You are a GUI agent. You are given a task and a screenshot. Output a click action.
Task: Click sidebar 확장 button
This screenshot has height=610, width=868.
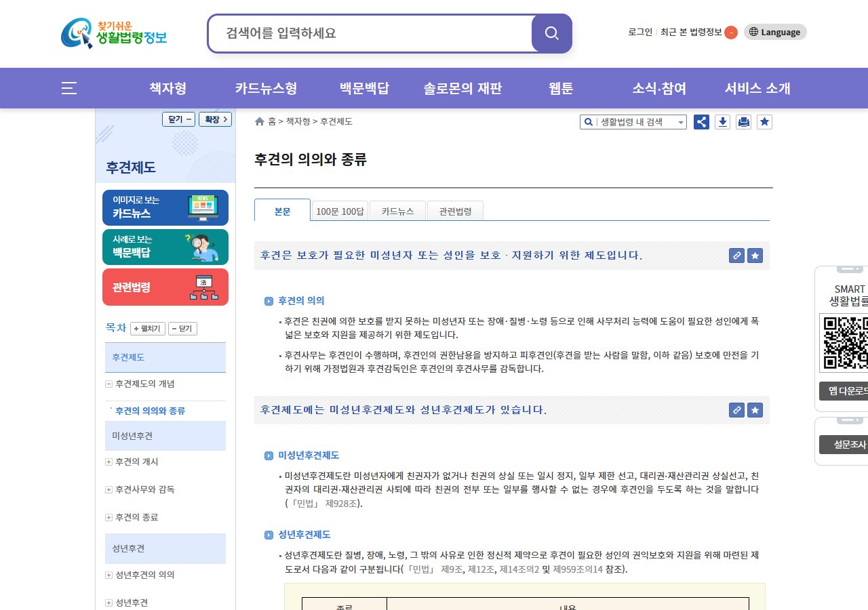215,119
